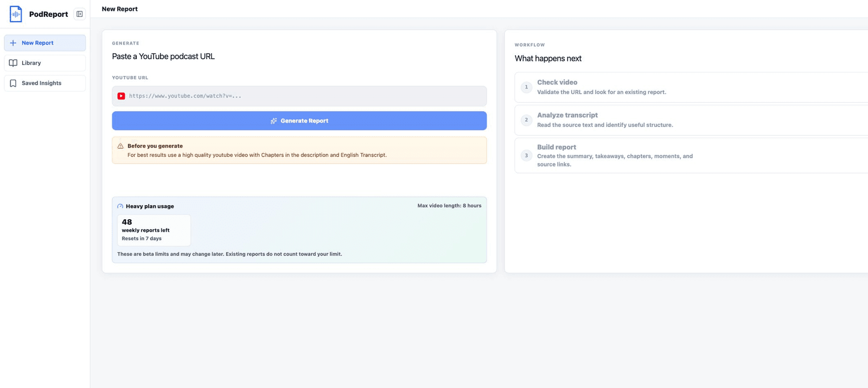Click the warning triangle icon beside Before you generate
Screen dimensions: 868x388
tap(120, 146)
